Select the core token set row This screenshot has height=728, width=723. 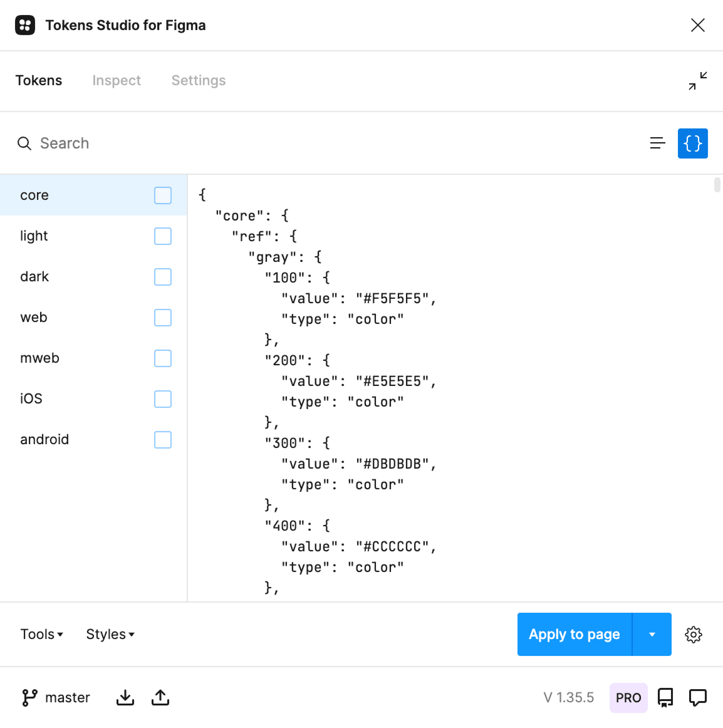pyautogui.click(x=93, y=195)
